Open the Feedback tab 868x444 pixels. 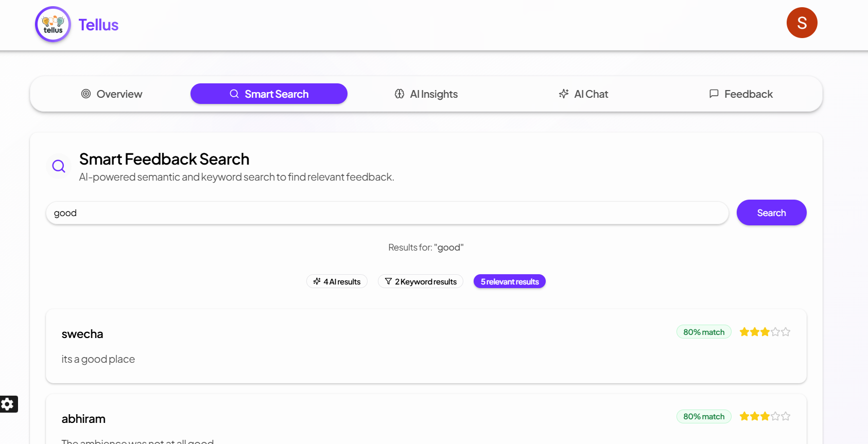pos(740,94)
